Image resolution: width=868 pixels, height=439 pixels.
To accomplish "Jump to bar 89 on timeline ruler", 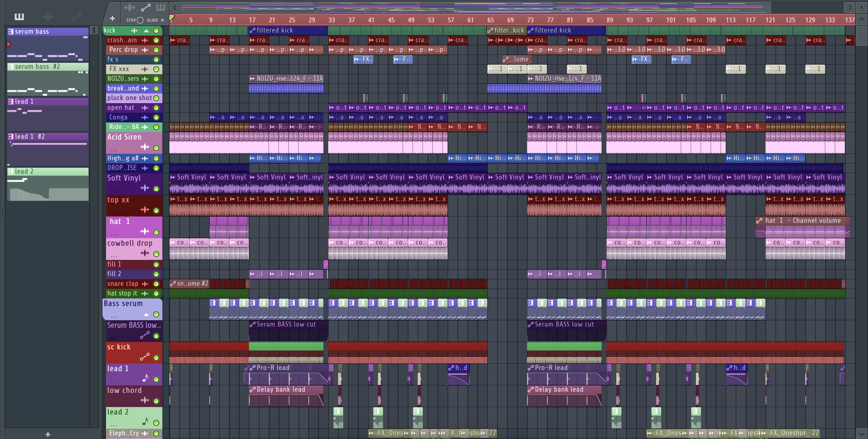I will coord(610,20).
